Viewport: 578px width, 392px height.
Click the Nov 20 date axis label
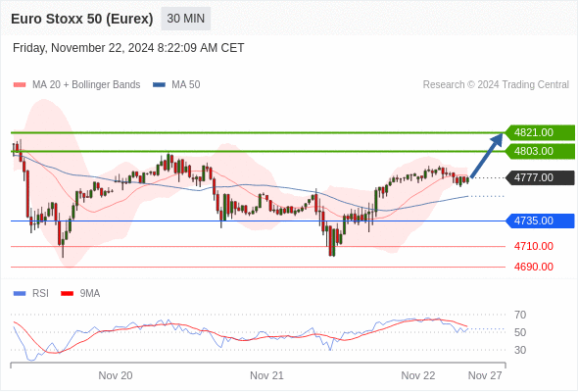[x=116, y=375]
